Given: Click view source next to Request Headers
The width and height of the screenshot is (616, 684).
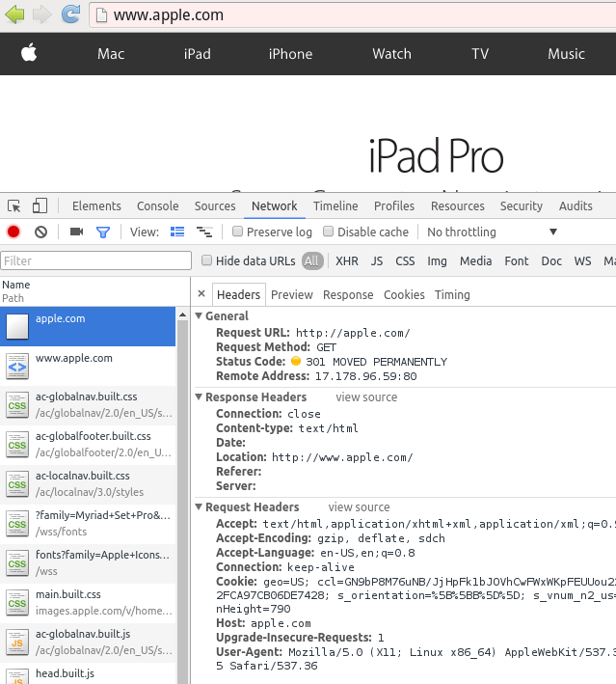Looking at the screenshot, I should (x=359, y=506).
